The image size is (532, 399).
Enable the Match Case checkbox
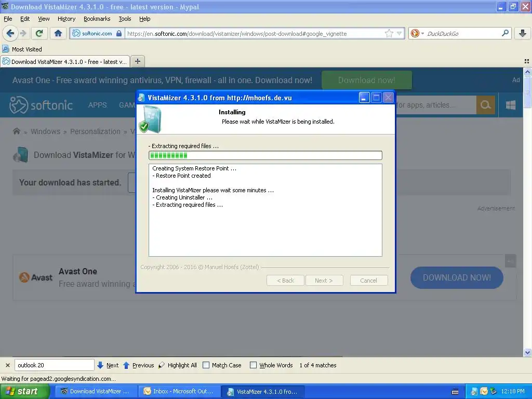tap(206, 365)
